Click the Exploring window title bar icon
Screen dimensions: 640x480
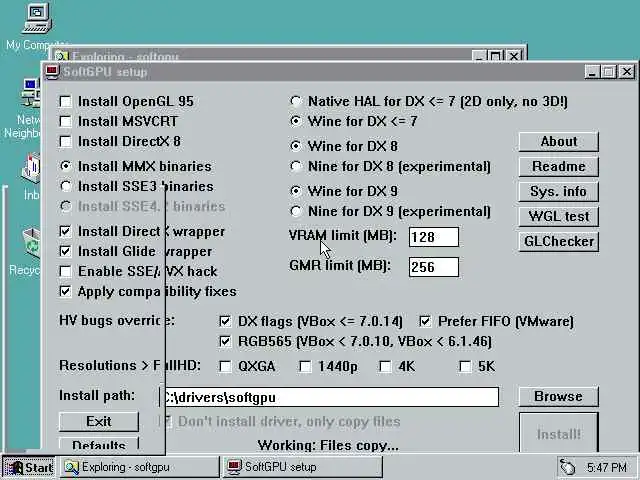(x=61, y=55)
